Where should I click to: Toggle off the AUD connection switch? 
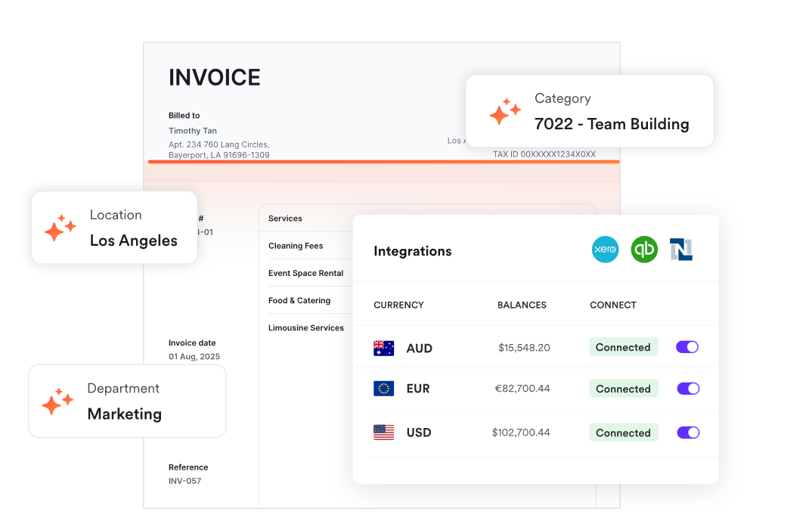687,347
